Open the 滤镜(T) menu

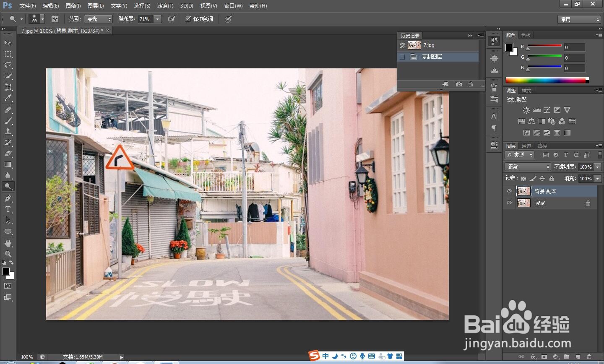[x=165, y=5]
